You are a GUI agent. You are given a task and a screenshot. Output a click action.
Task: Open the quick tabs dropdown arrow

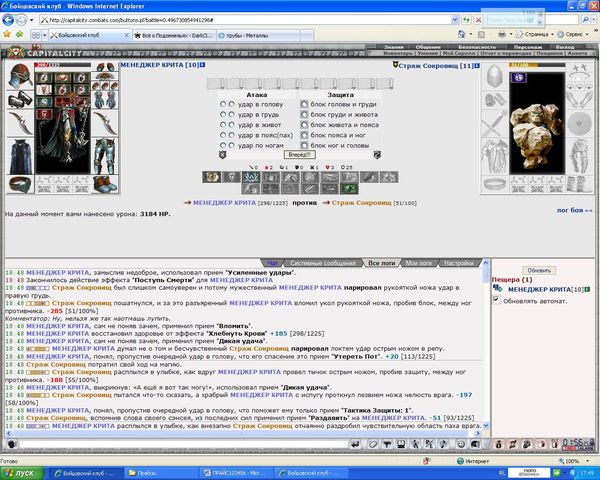coord(44,35)
